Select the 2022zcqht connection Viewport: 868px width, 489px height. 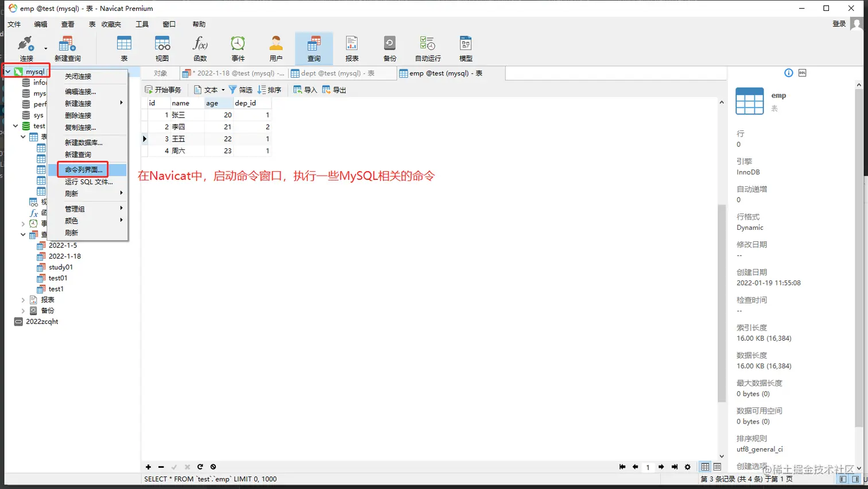point(42,322)
